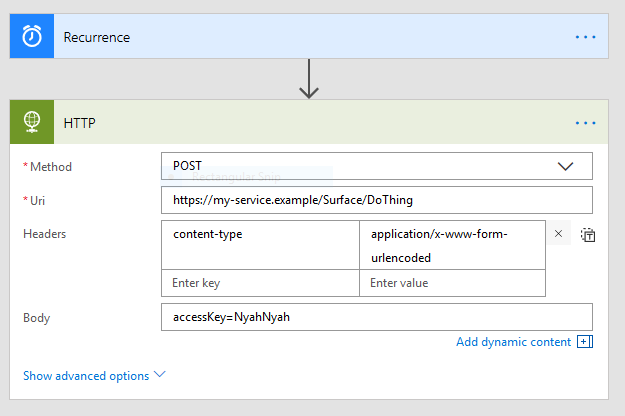This screenshot has width=625, height=416.
Task: Open the HTTP action ellipsis menu
Action: [x=585, y=123]
